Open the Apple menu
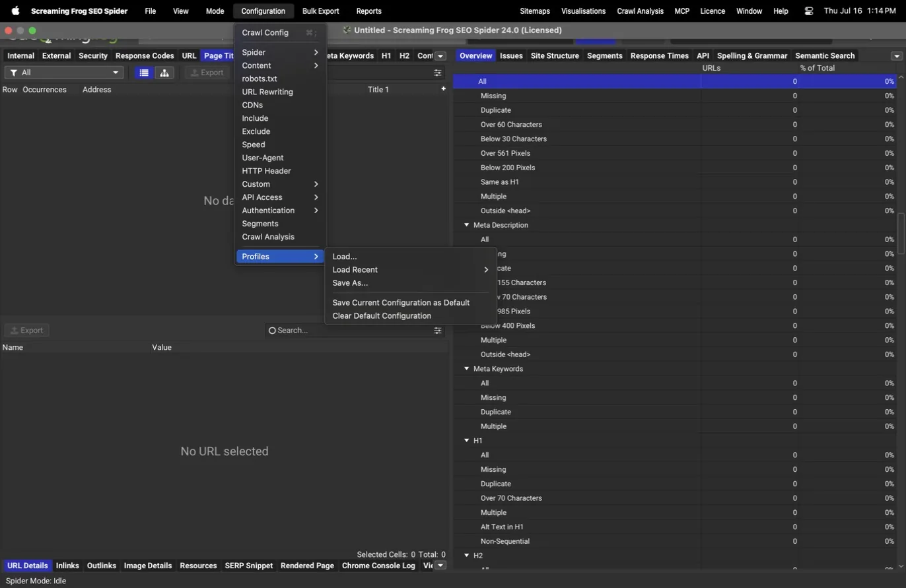This screenshot has height=588, width=906. 15,11
